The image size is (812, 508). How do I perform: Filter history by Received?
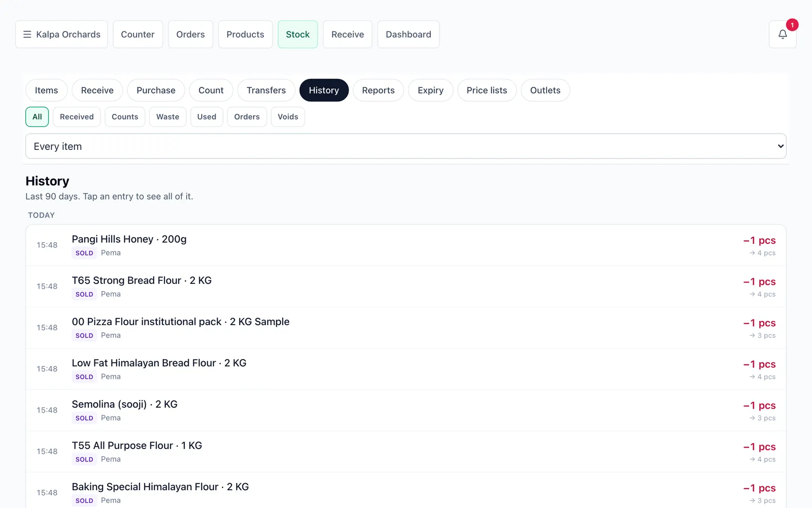(x=77, y=116)
